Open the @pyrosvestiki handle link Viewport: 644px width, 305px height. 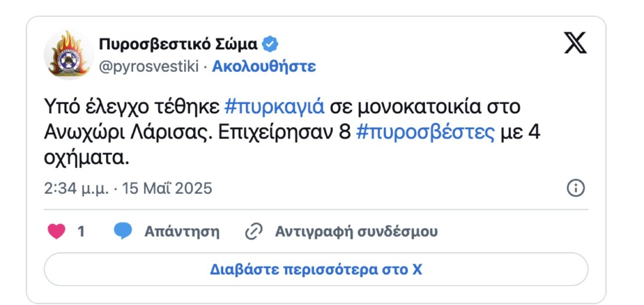149,67
